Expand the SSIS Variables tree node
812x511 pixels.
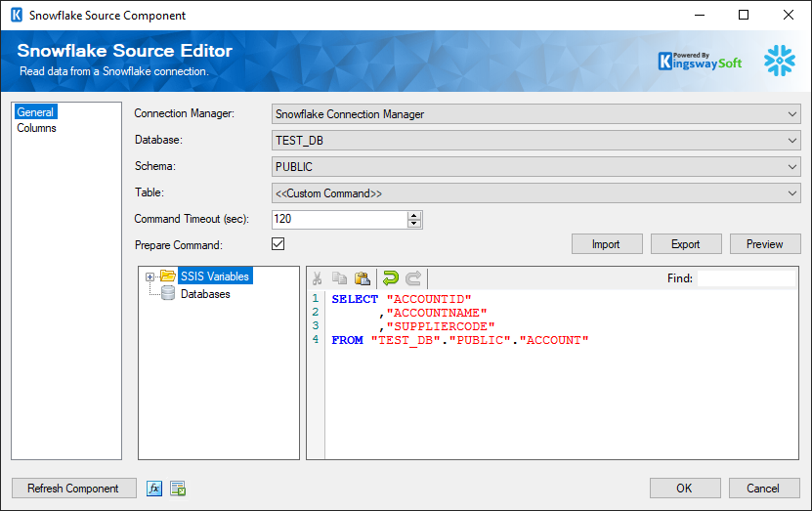point(150,277)
